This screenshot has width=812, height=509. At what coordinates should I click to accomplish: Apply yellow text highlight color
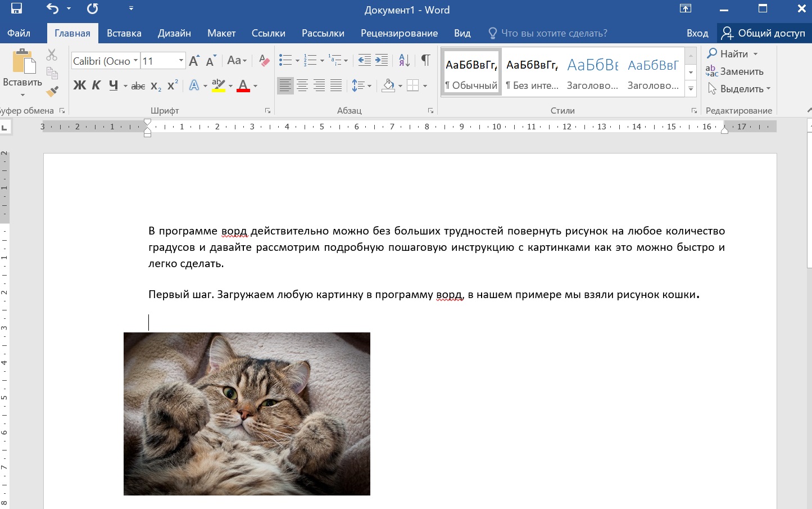[219, 85]
